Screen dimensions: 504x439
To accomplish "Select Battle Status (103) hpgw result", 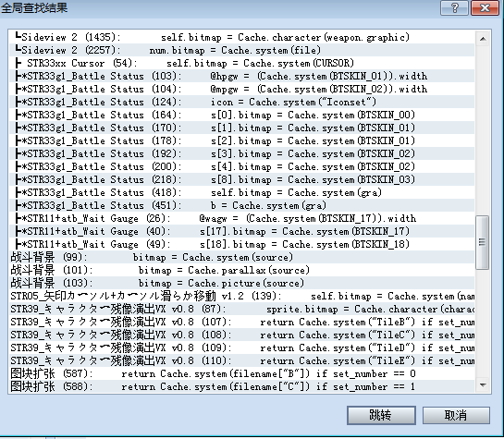I will tap(241, 76).
